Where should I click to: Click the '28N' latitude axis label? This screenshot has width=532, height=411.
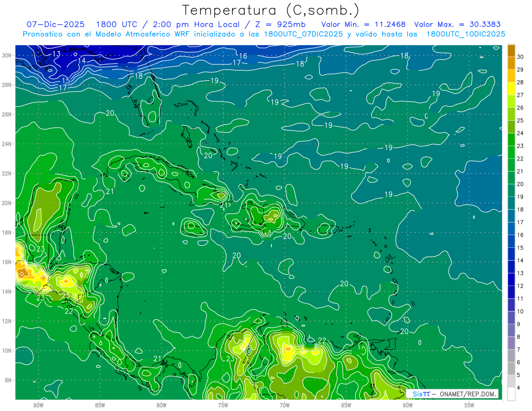coord(7,85)
